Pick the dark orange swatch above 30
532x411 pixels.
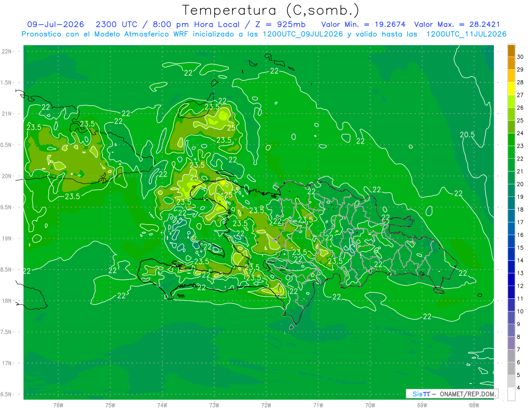point(511,51)
